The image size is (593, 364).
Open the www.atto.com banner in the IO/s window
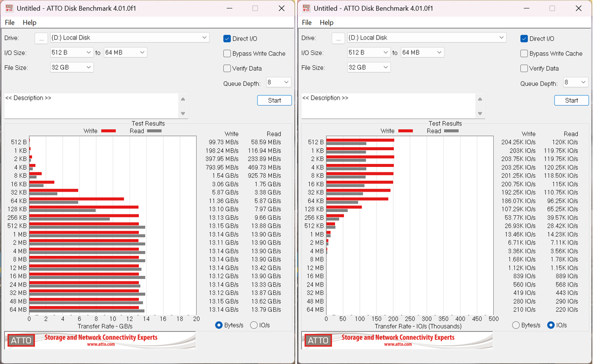click(x=397, y=340)
